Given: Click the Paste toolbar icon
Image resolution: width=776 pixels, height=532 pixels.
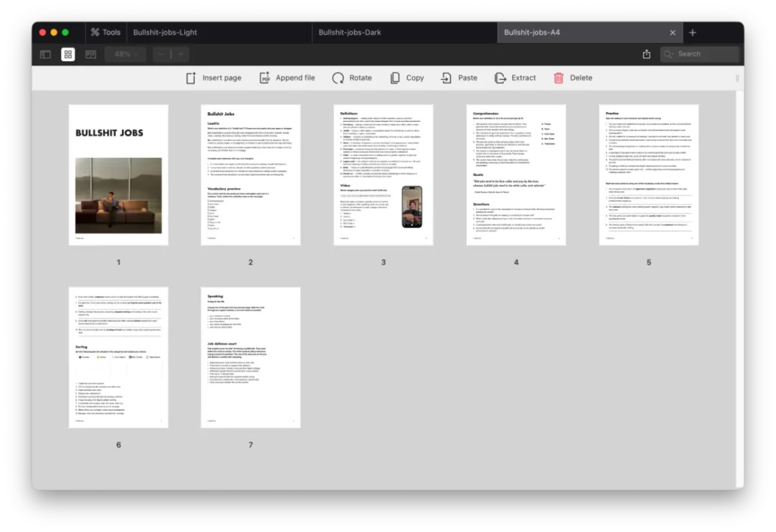Looking at the screenshot, I should (x=447, y=78).
